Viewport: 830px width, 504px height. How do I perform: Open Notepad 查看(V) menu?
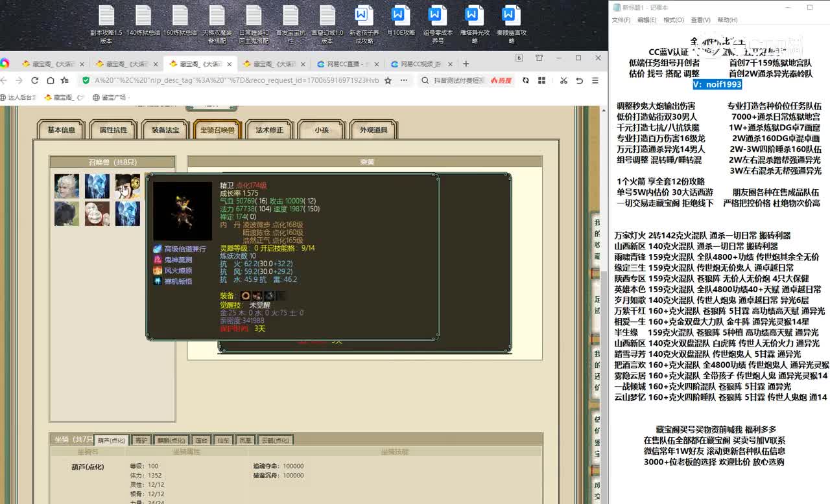click(700, 20)
